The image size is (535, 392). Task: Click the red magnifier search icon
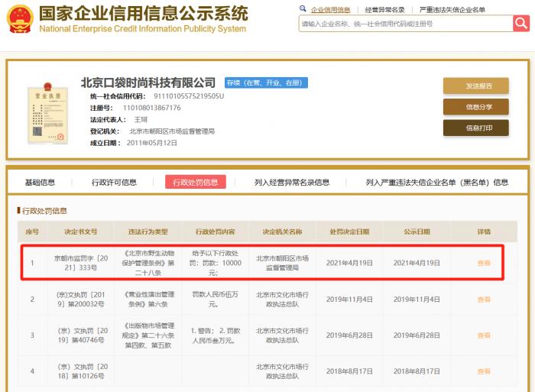[521, 24]
